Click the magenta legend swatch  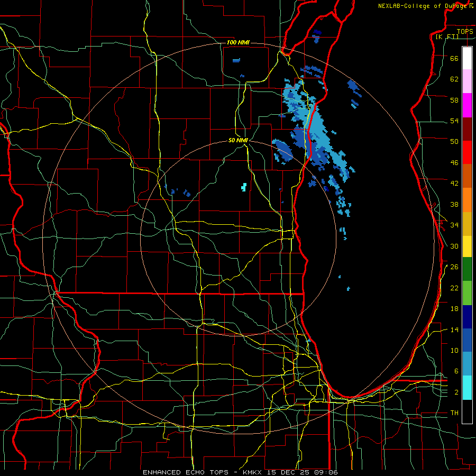point(467,105)
